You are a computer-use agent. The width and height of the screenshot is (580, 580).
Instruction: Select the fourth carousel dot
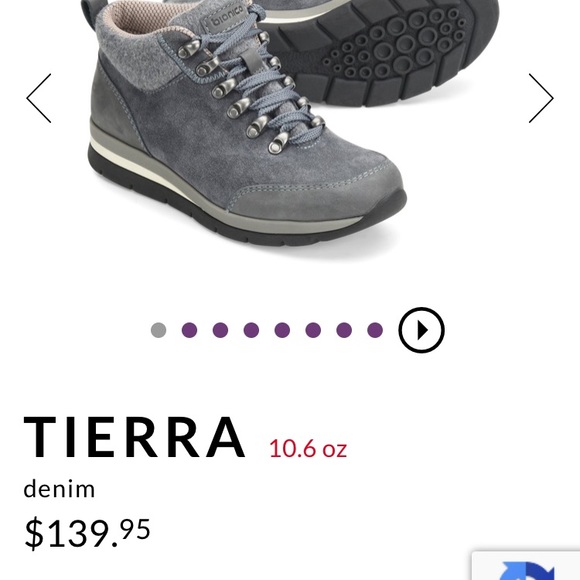[x=251, y=330]
